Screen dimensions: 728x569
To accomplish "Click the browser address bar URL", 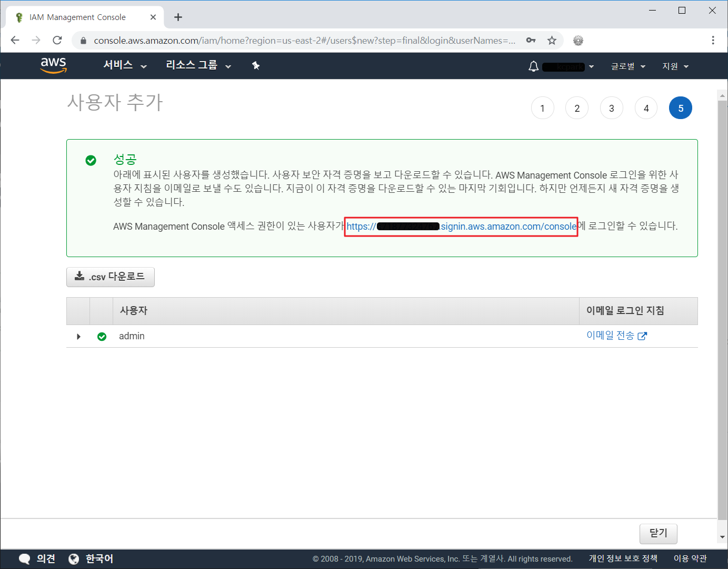I will coord(305,41).
